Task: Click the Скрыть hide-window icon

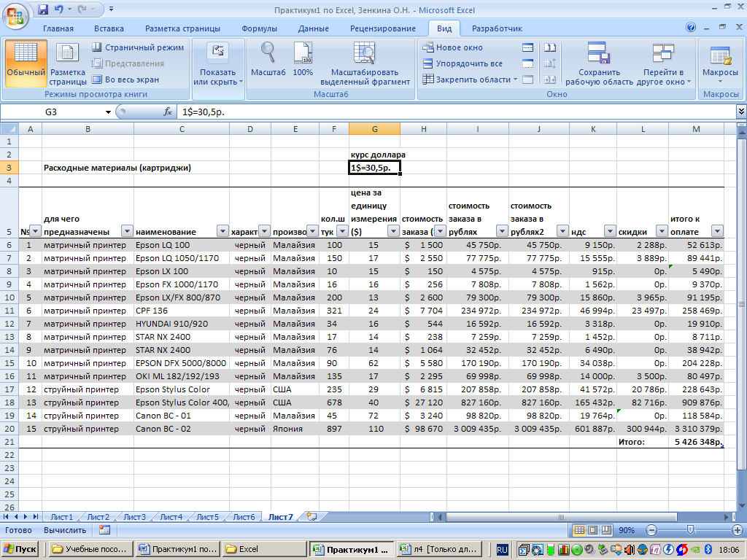Action: click(528, 63)
